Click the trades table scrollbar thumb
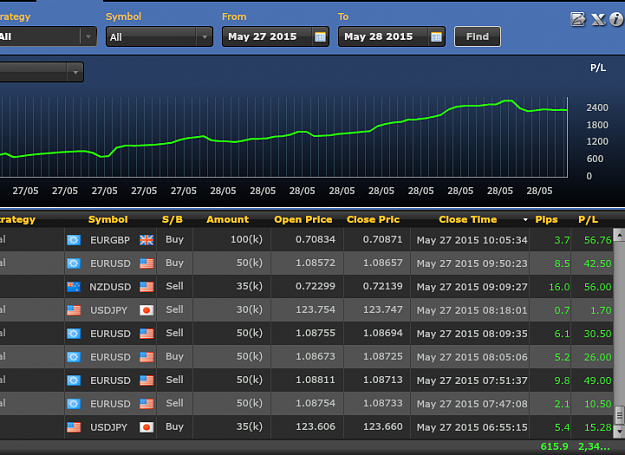 coord(619,416)
